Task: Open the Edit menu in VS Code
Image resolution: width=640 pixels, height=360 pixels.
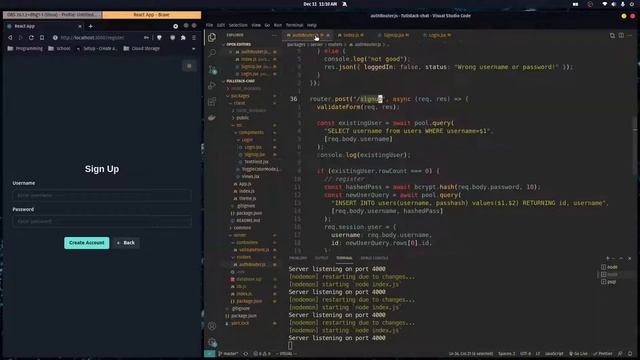Action: tap(221, 25)
